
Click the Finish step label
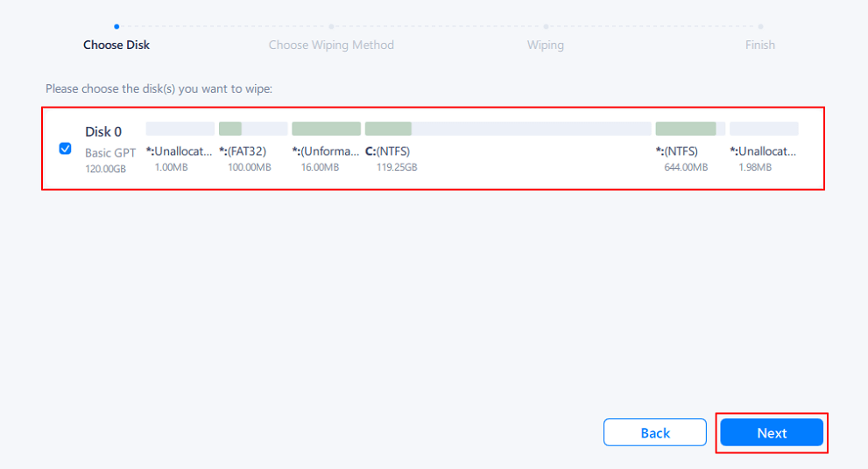pos(760,45)
